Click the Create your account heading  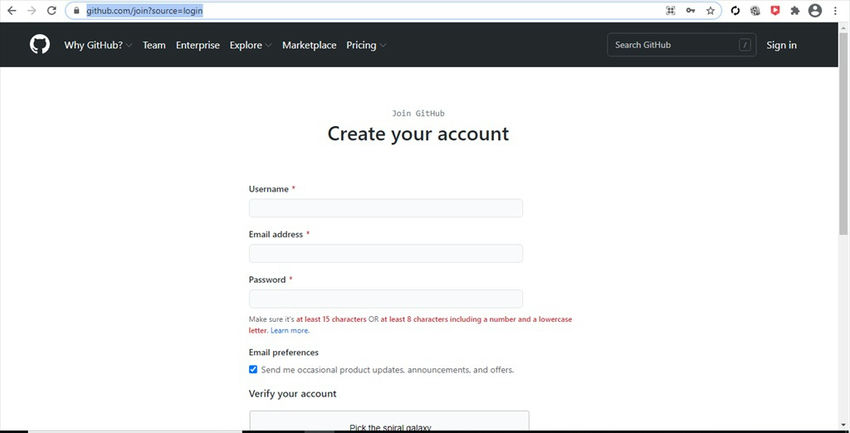(418, 134)
